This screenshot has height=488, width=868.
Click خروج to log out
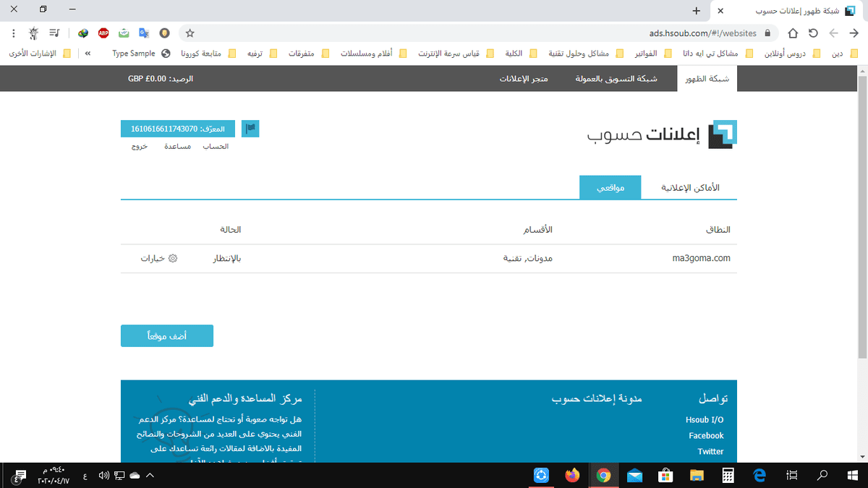pos(140,146)
